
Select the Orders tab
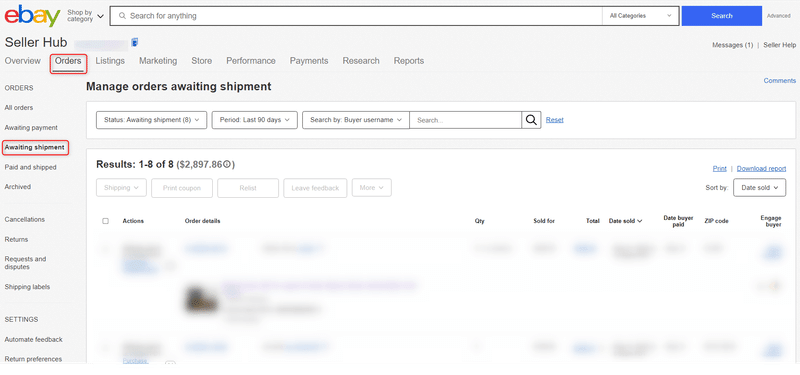point(68,61)
